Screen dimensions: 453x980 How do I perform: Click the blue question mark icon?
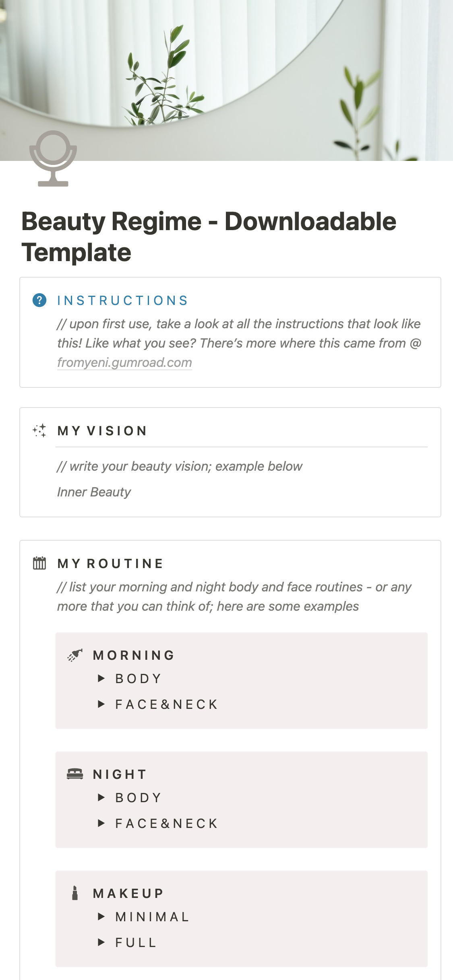click(x=39, y=300)
